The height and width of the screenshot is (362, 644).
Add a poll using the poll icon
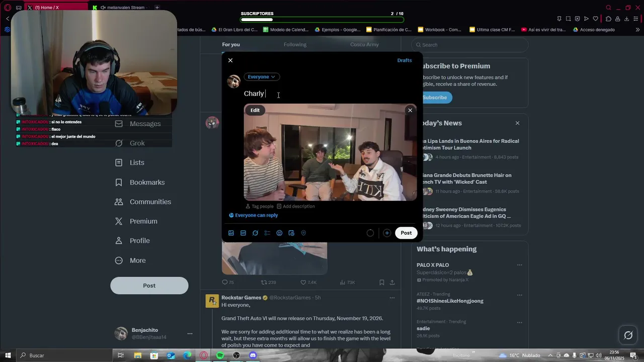[267, 233]
